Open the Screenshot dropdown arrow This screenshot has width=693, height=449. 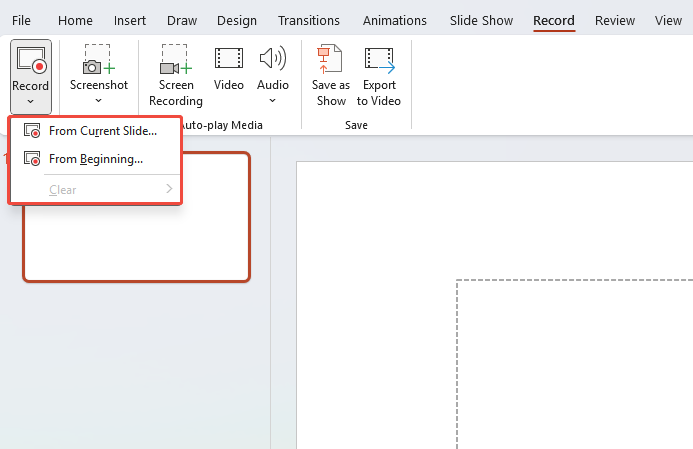coord(98,101)
